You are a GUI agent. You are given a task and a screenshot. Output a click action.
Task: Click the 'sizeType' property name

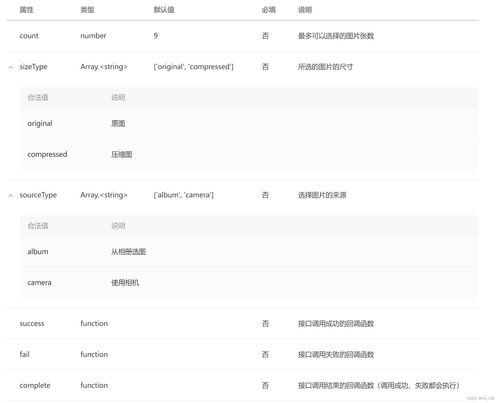point(33,67)
